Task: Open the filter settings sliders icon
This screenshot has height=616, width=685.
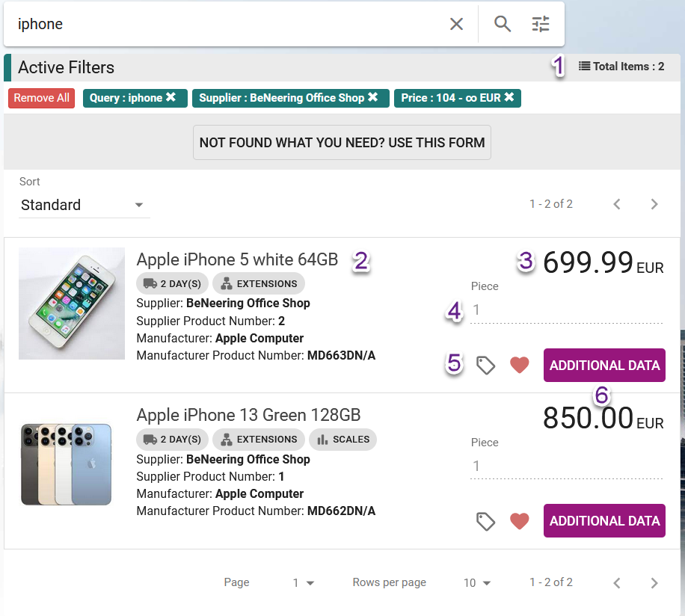Action: tap(541, 24)
